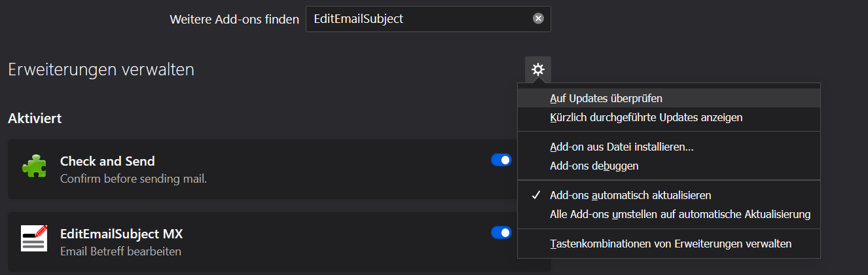Click the 'Email Betreff bearbeiten' description text
The width and height of the screenshot is (868, 275).
[x=120, y=251]
